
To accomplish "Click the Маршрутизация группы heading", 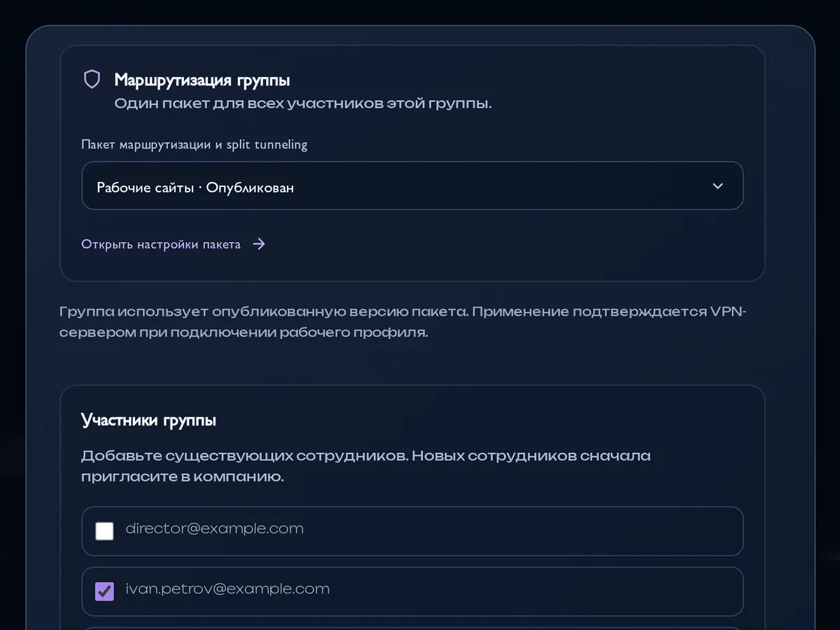I will [202, 80].
